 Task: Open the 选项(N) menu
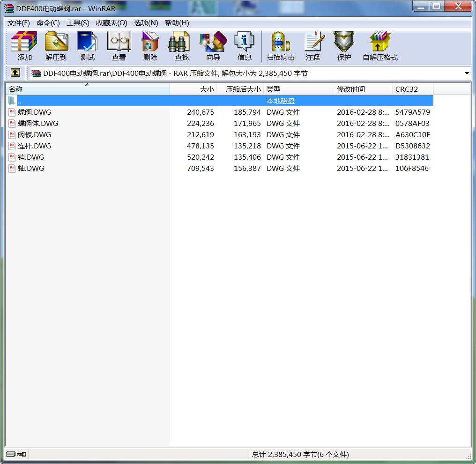coord(146,23)
